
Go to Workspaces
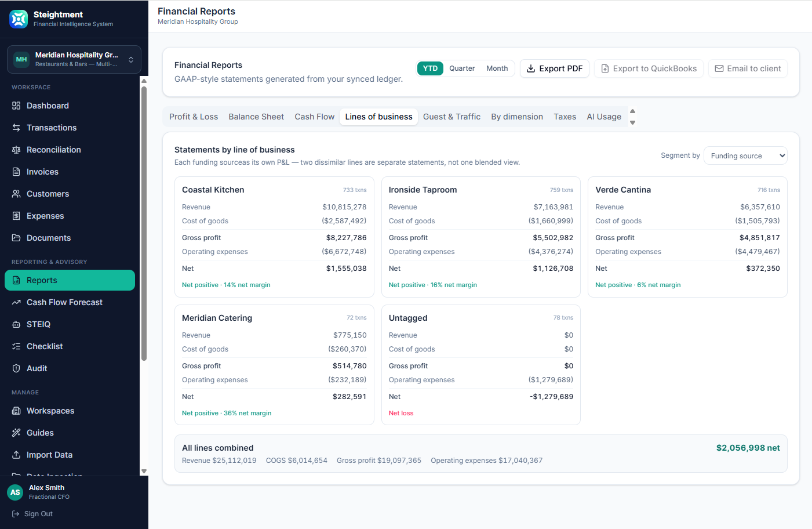pos(70,411)
